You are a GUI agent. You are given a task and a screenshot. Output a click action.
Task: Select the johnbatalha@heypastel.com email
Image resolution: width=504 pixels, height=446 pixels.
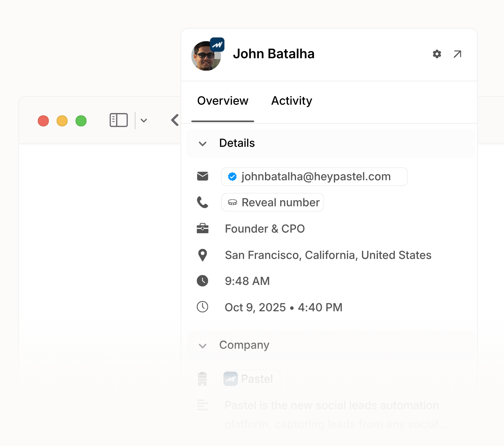point(314,177)
